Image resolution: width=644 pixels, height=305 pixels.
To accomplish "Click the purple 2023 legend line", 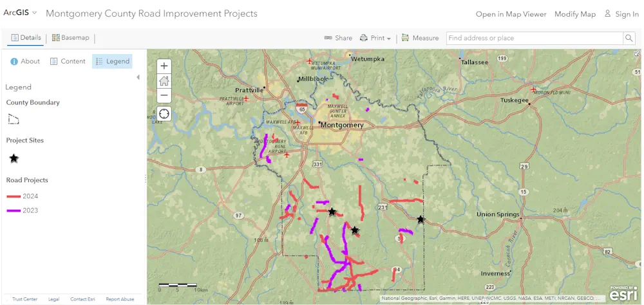I will 14,210.
